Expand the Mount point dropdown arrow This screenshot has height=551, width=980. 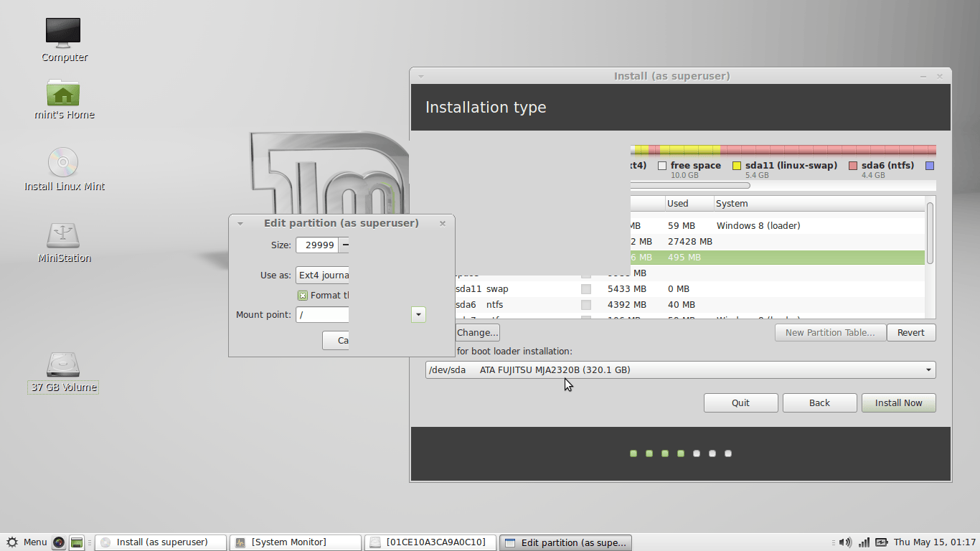click(x=419, y=314)
